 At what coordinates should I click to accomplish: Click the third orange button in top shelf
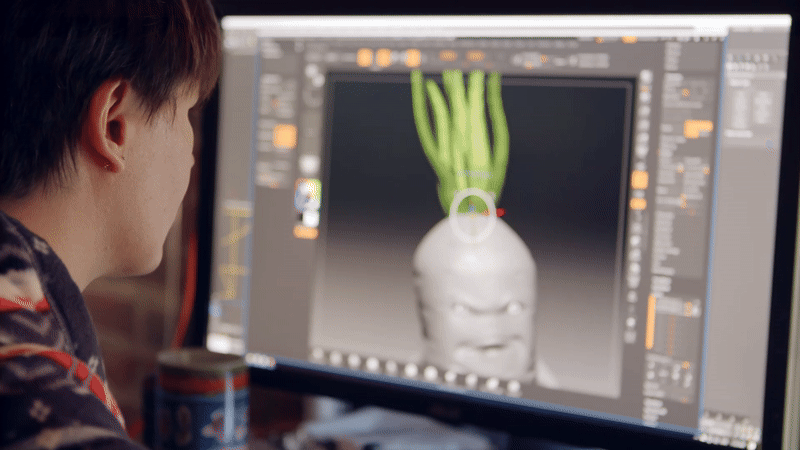(x=412, y=58)
